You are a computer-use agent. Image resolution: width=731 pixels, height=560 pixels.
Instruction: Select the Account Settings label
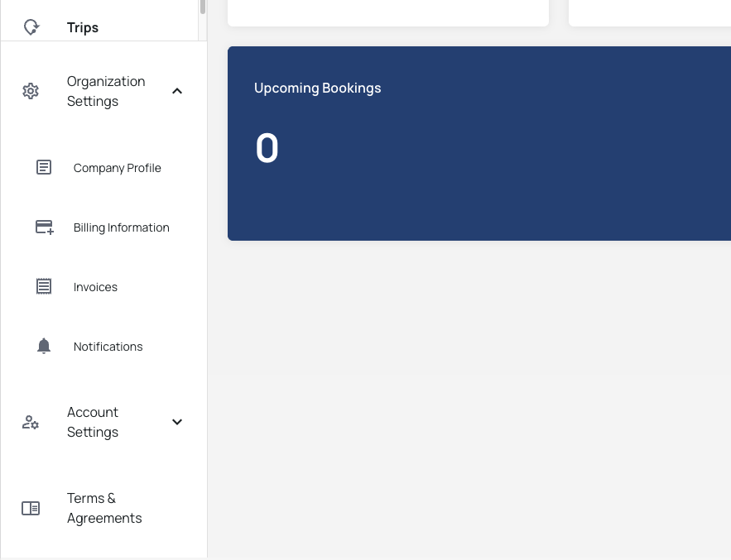click(x=93, y=422)
